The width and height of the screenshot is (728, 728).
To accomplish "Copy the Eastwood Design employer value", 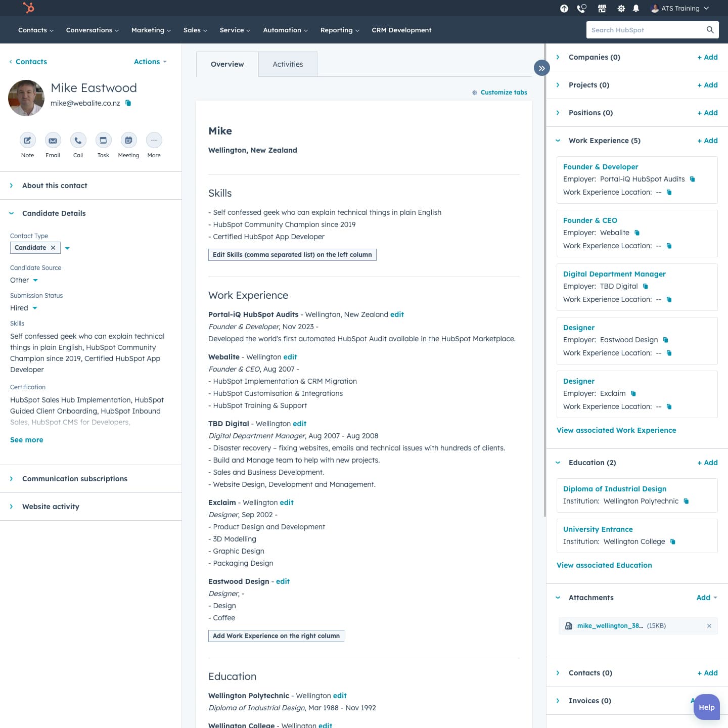I will click(x=666, y=340).
